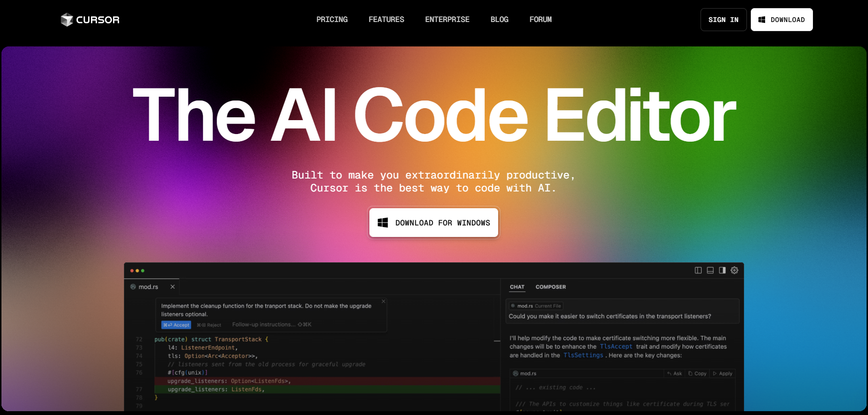Image resolution: width=868 pixels, height=415 pixels.
Task: Click the green traffic-light dot of editor window
Action: (143, 271)
